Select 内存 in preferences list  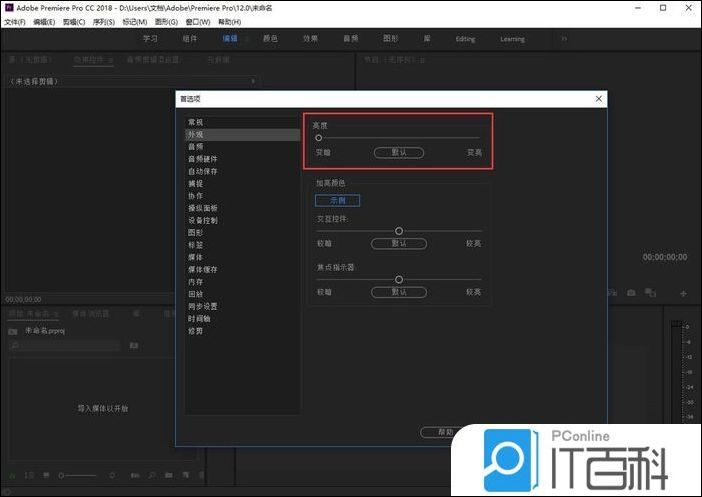click(x=196, y=282)
